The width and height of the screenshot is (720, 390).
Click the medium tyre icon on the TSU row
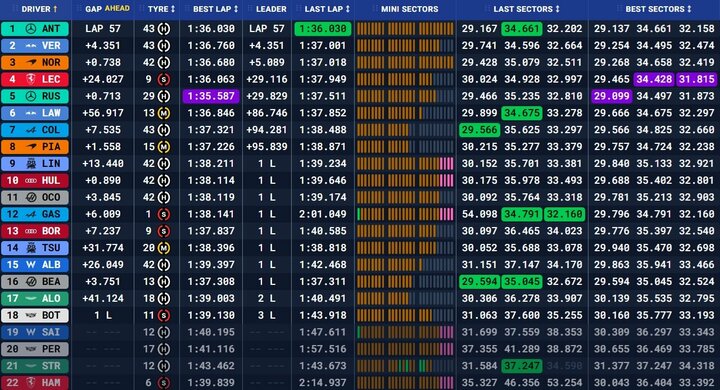[163, 248]
